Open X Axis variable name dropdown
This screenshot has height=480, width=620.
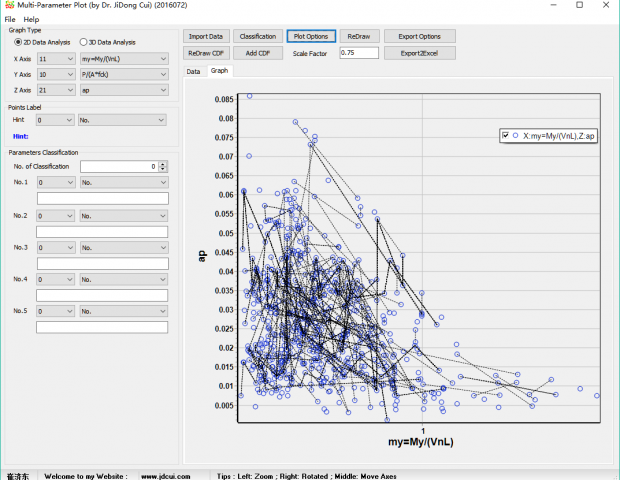(x=123, y=59)
